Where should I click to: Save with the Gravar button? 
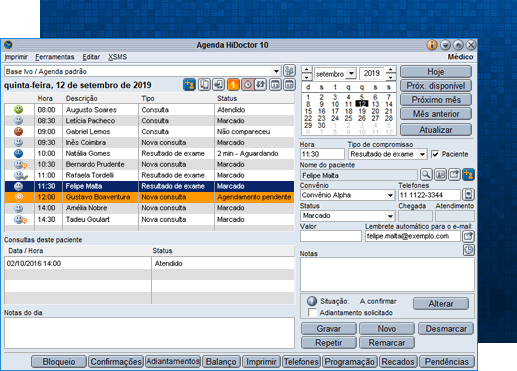(329, 329)
